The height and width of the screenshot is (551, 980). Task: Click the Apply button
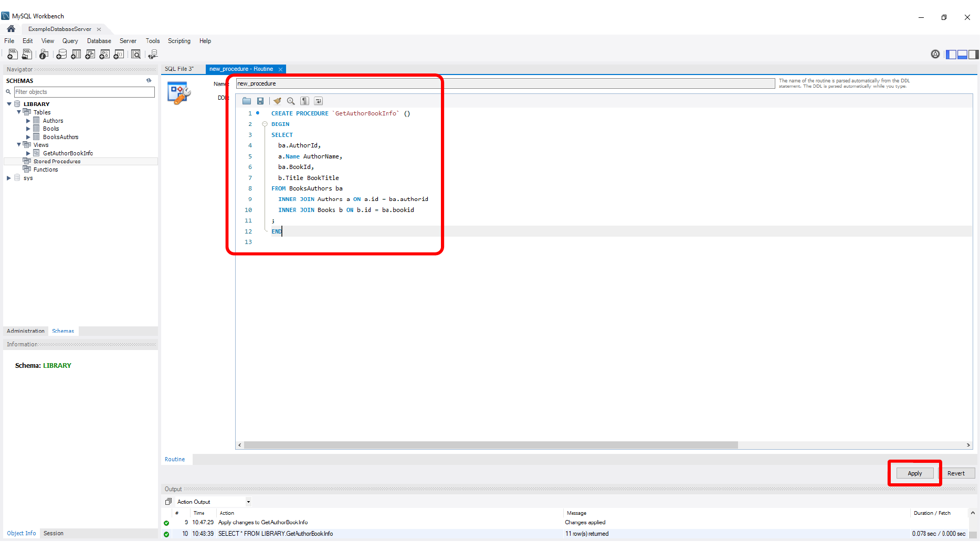click(915, 473)
